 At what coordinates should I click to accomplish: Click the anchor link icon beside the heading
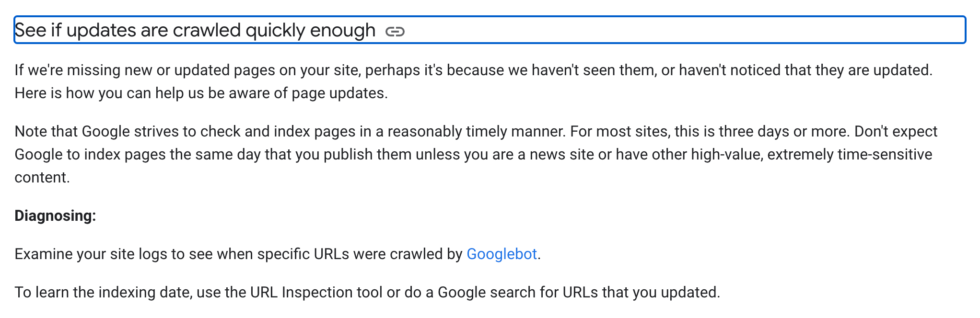[395, 32]
